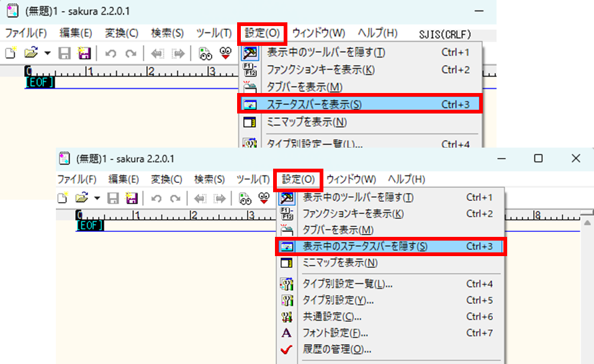
Task: Open ヘルプ(H) menu in lower window
Action: click(407, 179)
